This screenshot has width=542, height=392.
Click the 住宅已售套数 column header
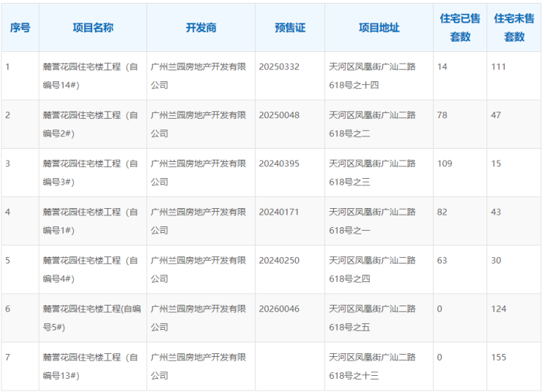[460, 28]
